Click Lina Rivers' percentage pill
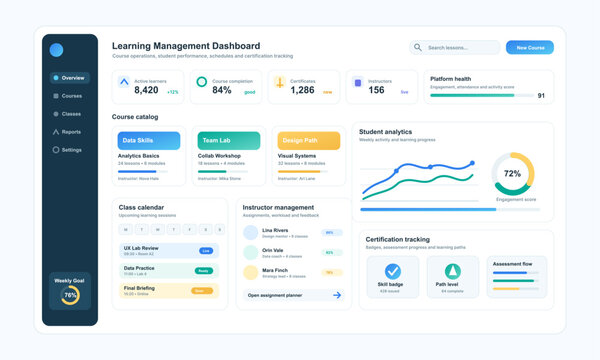The width and height of the screenshot is (600, 360). 332,233
